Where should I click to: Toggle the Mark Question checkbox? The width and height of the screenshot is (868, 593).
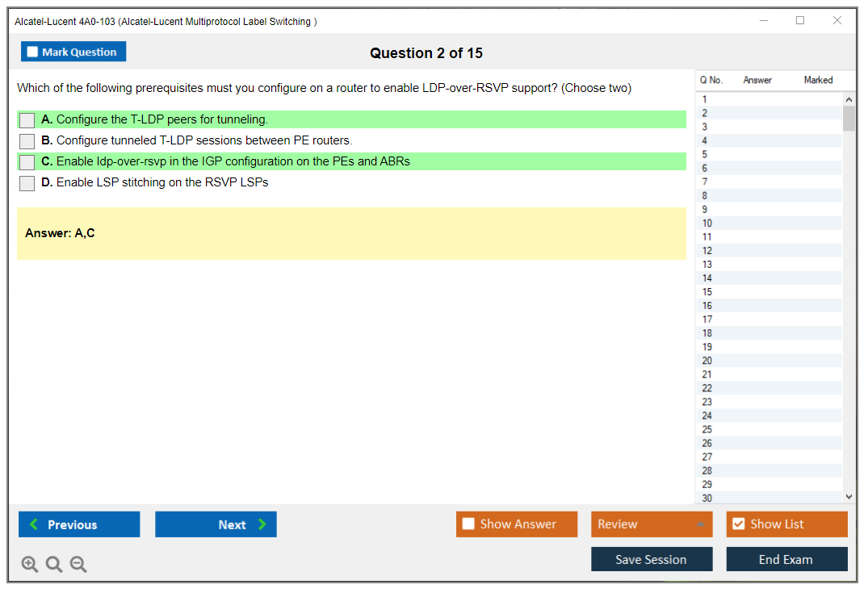[32, 52]
